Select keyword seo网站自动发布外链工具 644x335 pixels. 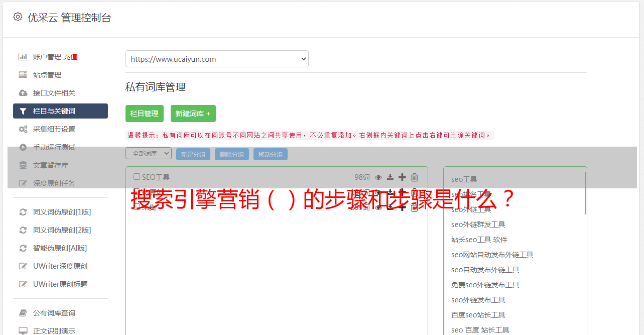pyautogui.click(x=492, y=255)
